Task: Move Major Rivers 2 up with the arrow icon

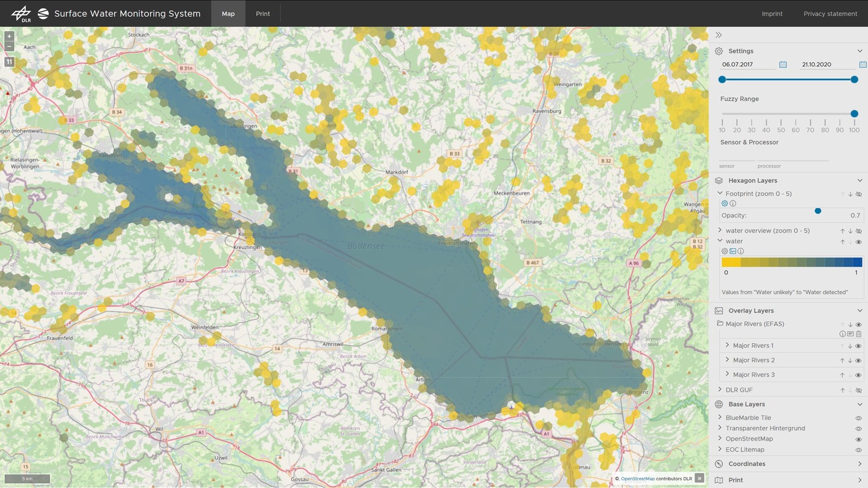Action: coord(841,359)
